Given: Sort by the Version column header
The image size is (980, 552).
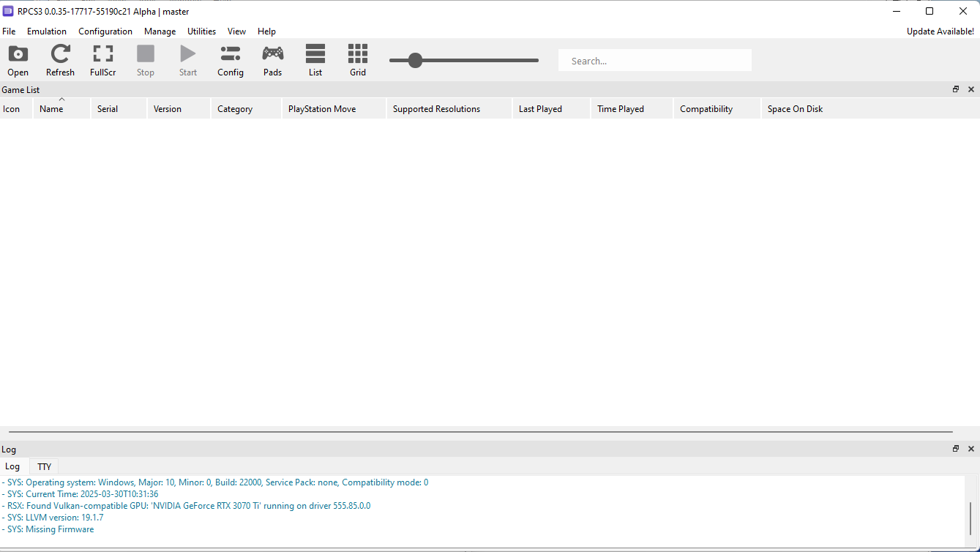Looking at the screenshot, I should pyautogui.click(x=179, y=109).
